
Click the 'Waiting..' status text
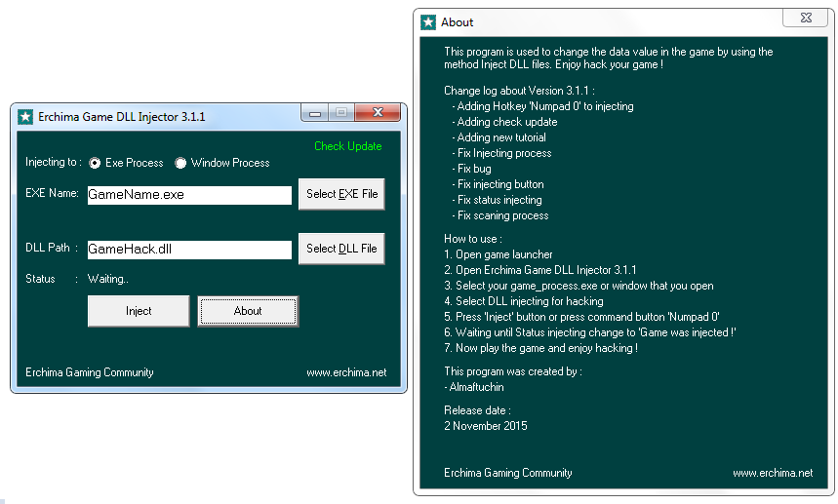(x=108, y=279)
